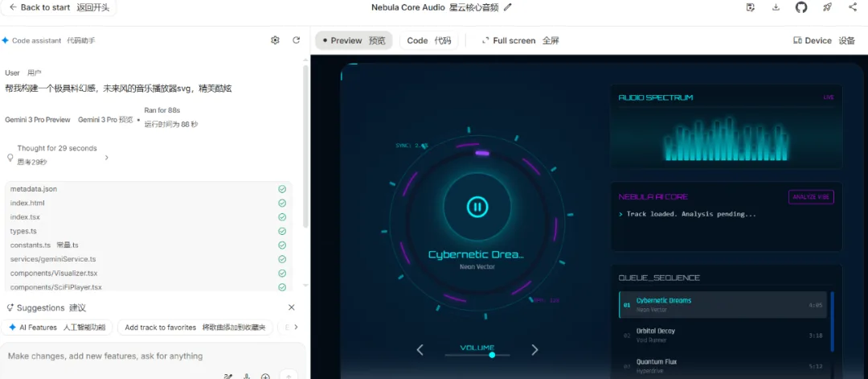
Task: Deploy the app using the rocket icon
Action: 827,7
